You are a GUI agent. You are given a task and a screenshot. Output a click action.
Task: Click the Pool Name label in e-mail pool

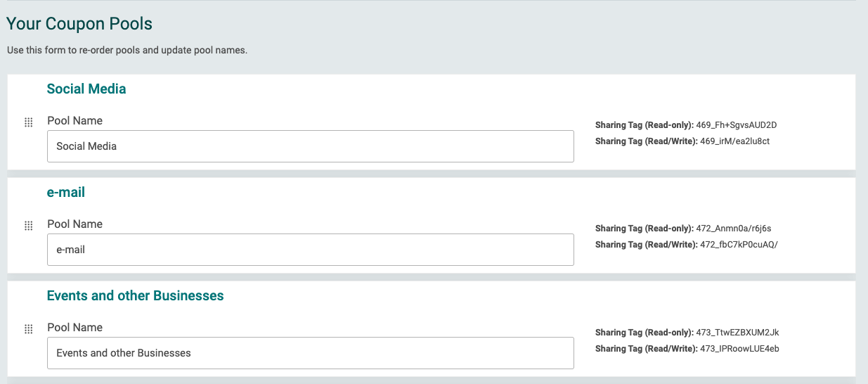coord(75,224)
